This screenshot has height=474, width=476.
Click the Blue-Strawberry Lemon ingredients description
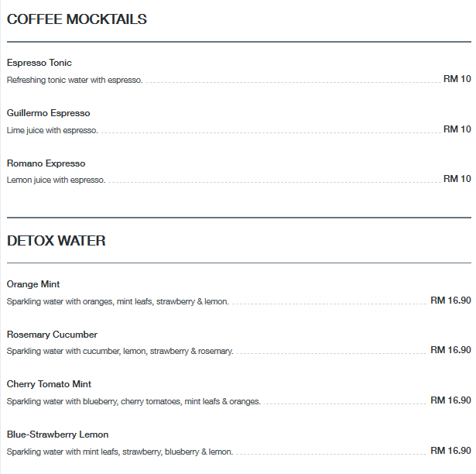120,452
